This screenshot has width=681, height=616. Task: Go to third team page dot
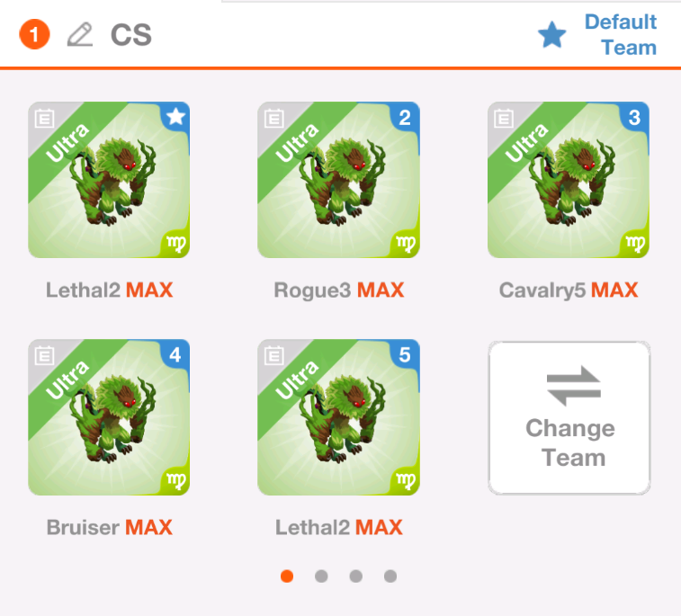[355, 576]
